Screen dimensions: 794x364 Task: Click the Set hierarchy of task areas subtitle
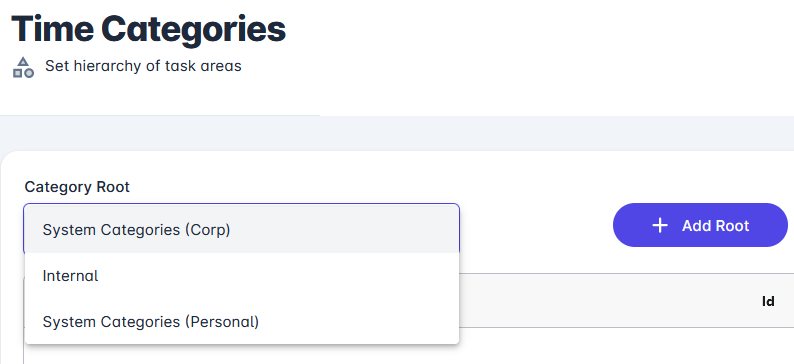[x=143, y=66]
